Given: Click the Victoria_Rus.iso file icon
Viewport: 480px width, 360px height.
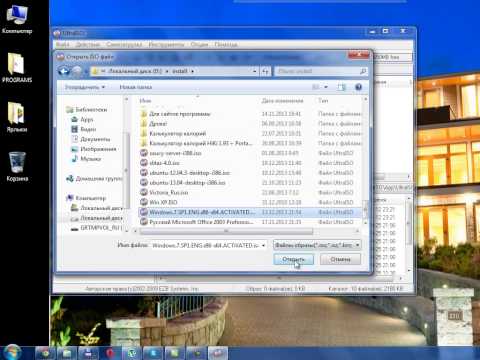Looking at the screenshot, I should pos(144,192).
